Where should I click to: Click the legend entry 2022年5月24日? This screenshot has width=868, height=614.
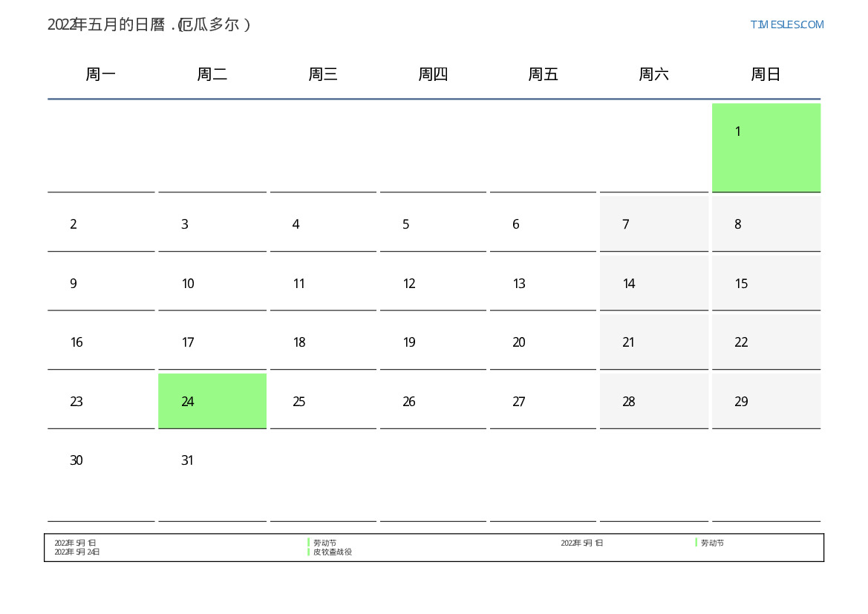77,552
